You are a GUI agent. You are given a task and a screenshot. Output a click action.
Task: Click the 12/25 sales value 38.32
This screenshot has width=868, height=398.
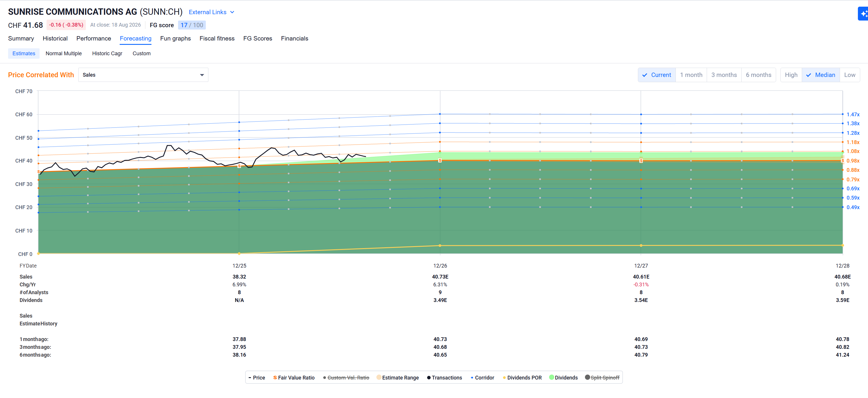click(x=239, y=277)
